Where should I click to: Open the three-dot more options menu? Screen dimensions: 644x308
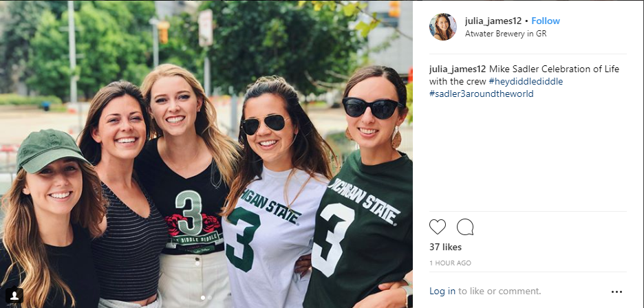[616, 291]
